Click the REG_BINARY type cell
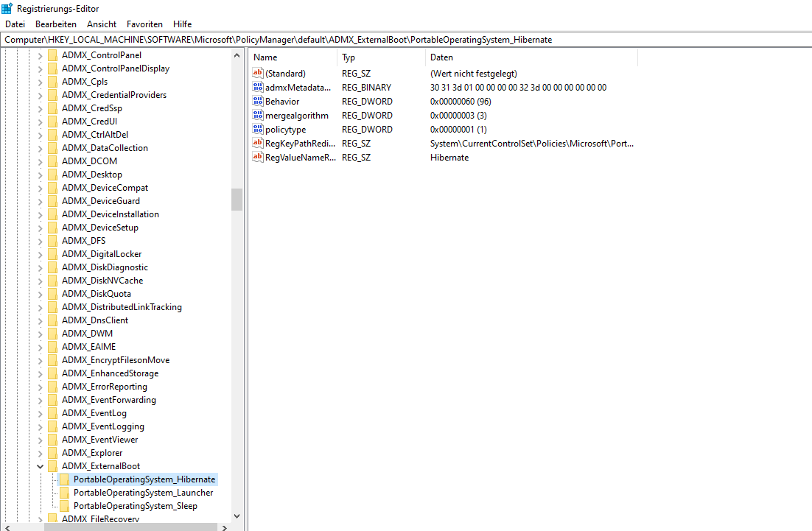Viewport: 812px width, 531px height. pyautogui.click(x=366, y=88)
